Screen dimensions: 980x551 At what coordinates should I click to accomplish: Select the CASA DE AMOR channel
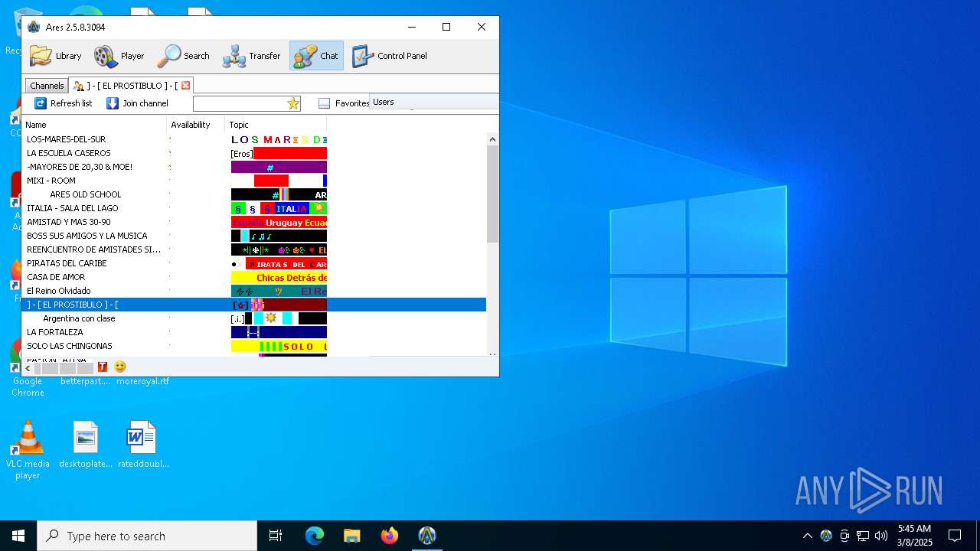click(x=254, y=277)
